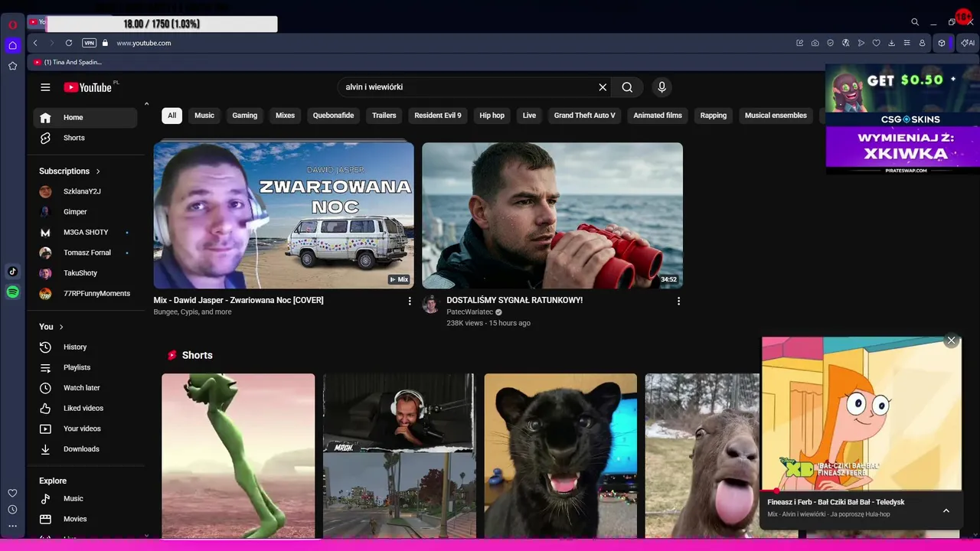Select the All filter chip
The image size is (980, 551).
tap(171, 116)
